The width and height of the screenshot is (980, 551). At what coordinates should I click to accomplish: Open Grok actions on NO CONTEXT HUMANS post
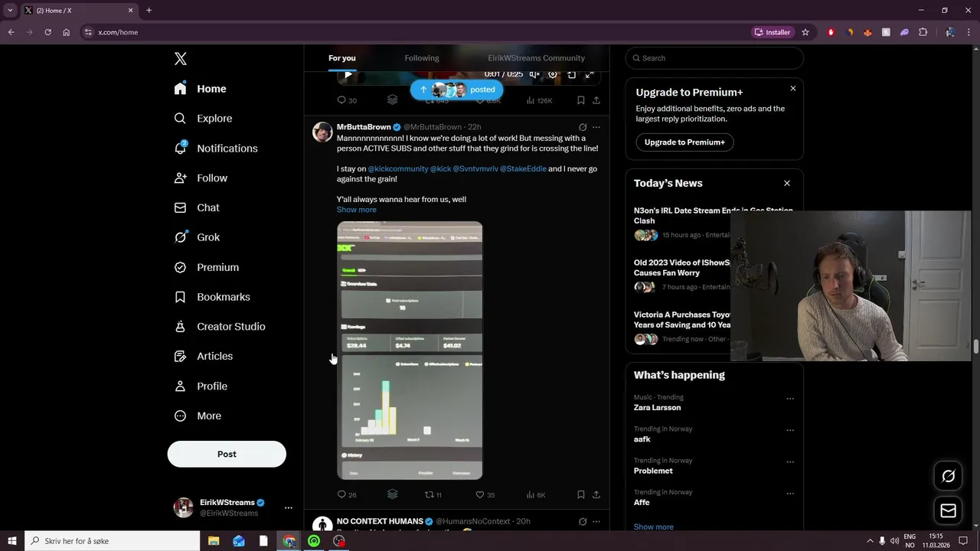coord(583,521)
